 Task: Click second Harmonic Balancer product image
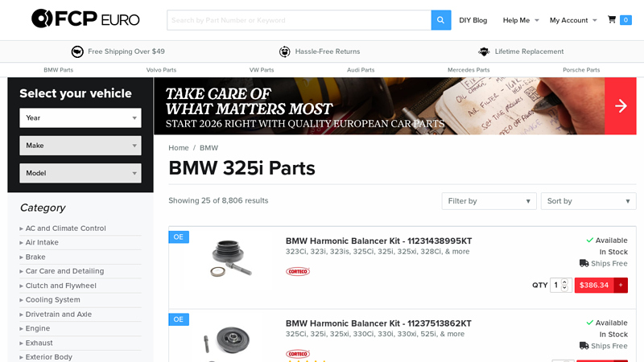[227, 340]
